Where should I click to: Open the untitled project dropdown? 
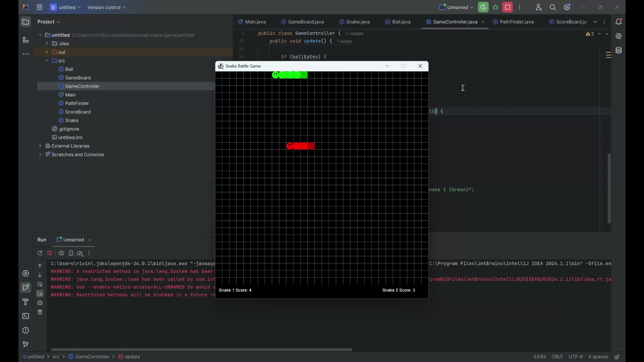point(65,7)
